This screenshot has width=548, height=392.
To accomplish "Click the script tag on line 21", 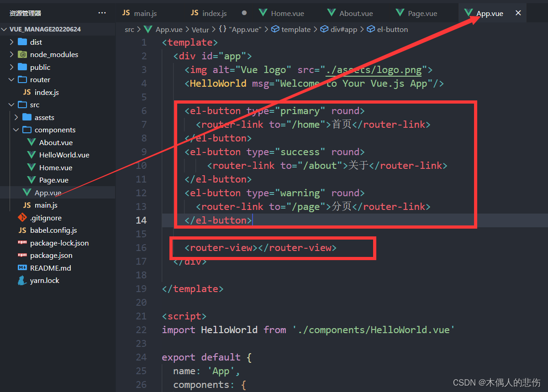I will (184, 316).
